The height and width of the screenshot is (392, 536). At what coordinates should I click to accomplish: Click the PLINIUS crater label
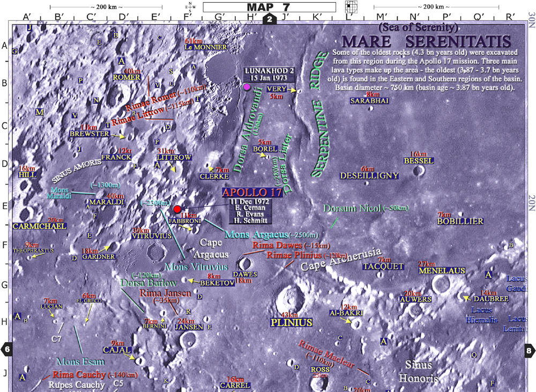coord(290,323)
